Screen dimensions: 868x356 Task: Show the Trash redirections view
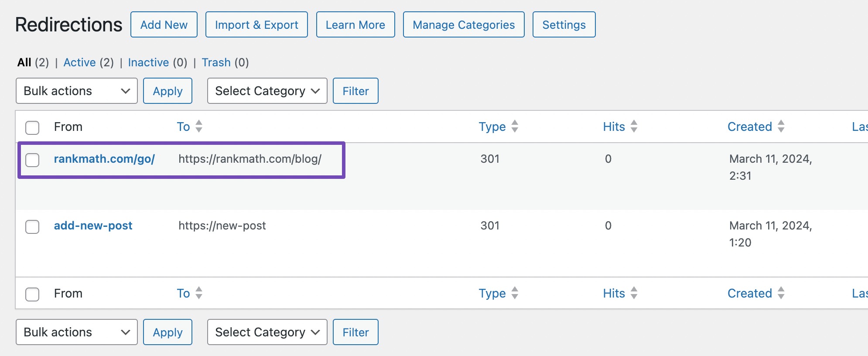(x=216, y=62)
